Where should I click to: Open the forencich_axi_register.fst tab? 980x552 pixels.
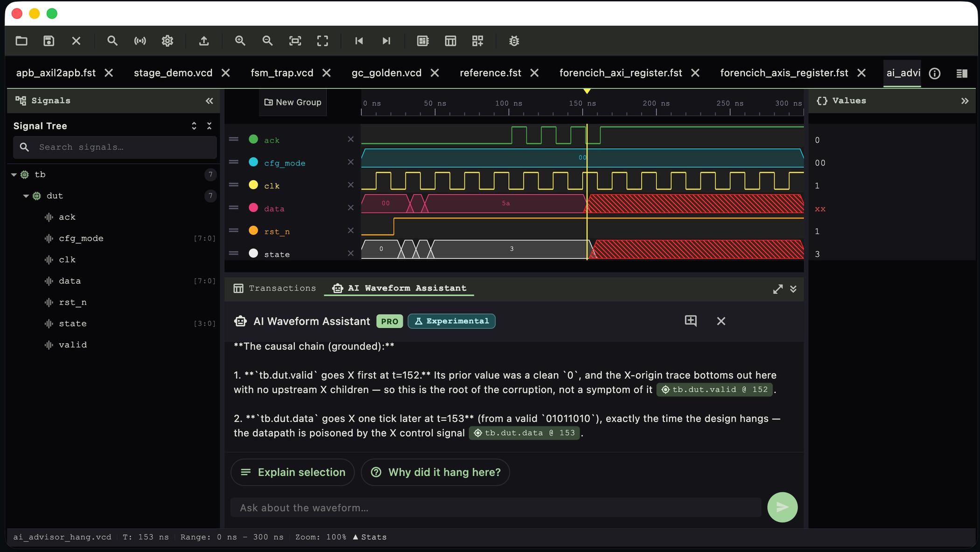[621, 73]
